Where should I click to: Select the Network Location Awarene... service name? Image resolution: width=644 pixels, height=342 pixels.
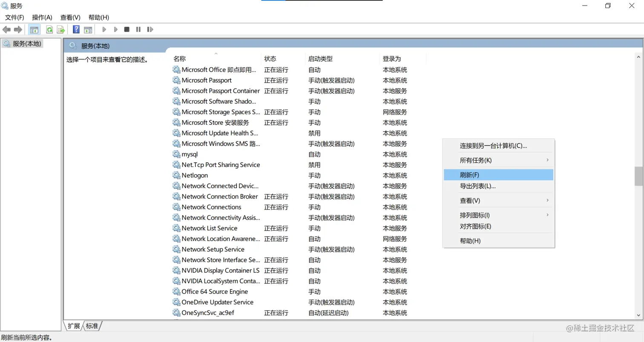221,239
